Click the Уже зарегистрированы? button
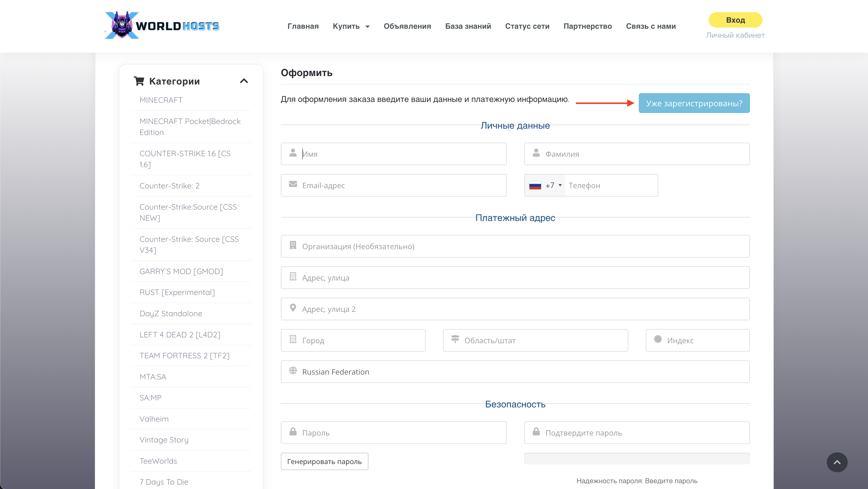Screen dimensions: 868x489 694,103
